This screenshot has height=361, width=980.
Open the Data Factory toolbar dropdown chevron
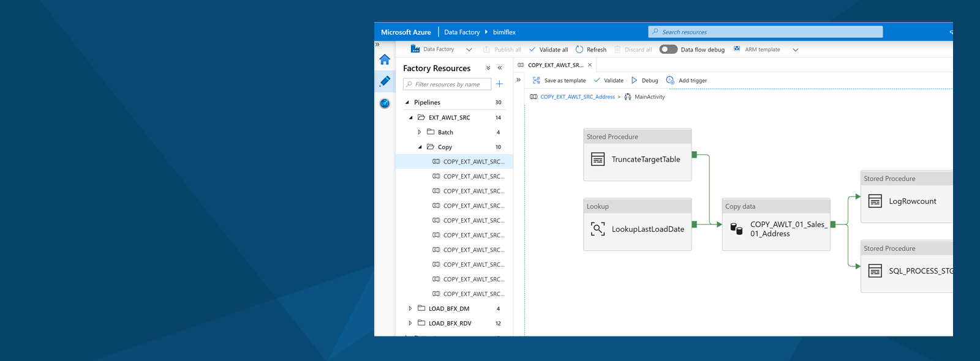(x=469, y=50)
